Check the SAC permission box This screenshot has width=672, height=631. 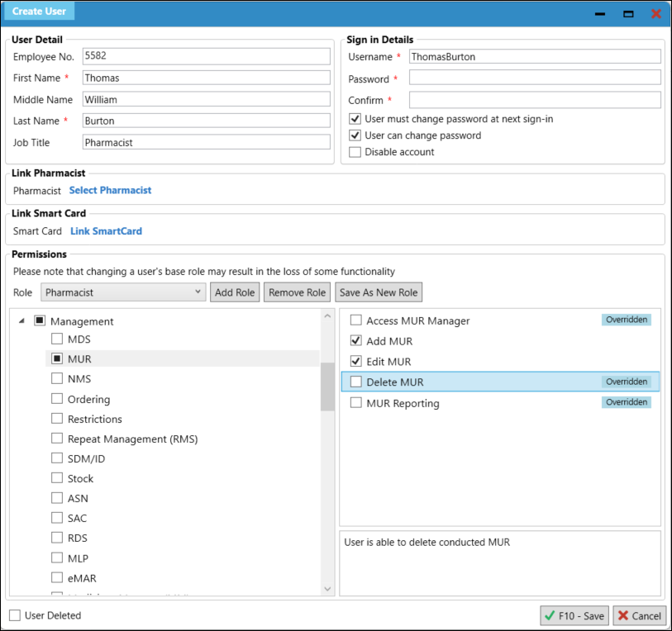(57, 518)
